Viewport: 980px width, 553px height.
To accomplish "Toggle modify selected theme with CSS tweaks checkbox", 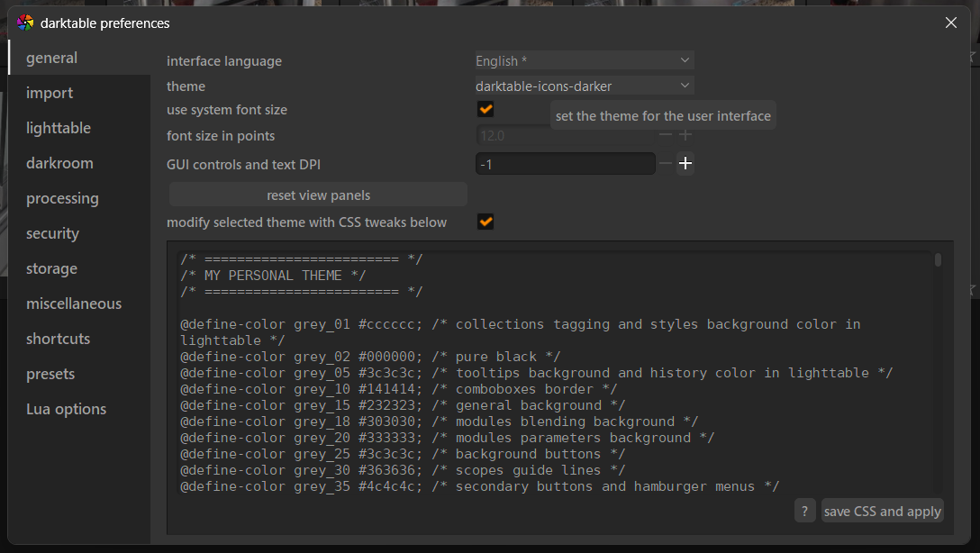I will pos(485,222).
